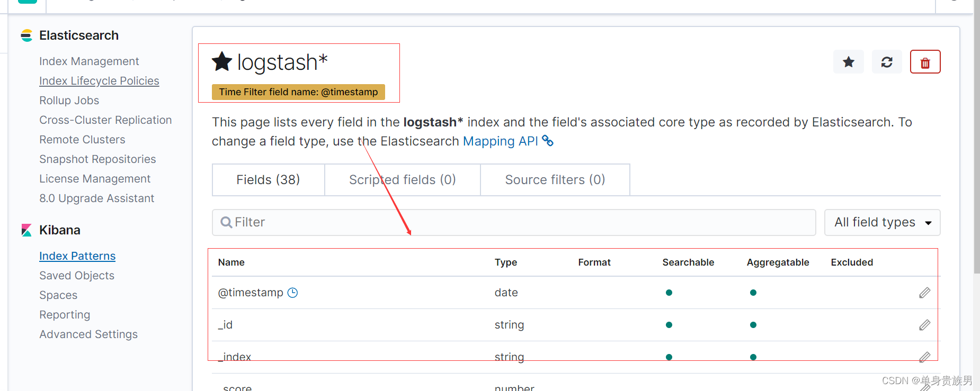Screen dimensions: 980x391
Task: Click the search magnifier in Filter box
Action: pos(226,222)
